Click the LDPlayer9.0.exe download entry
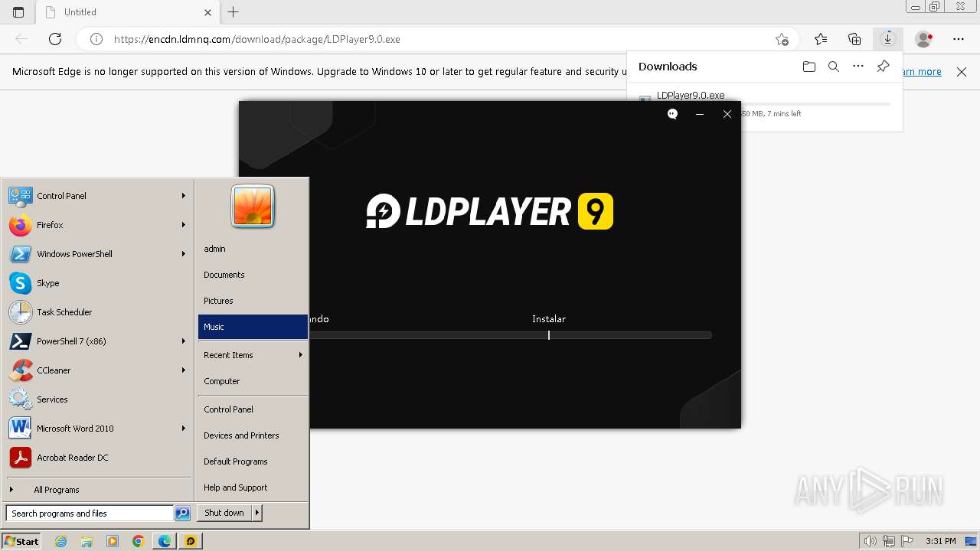980x551 pixels. pos(691,96)
